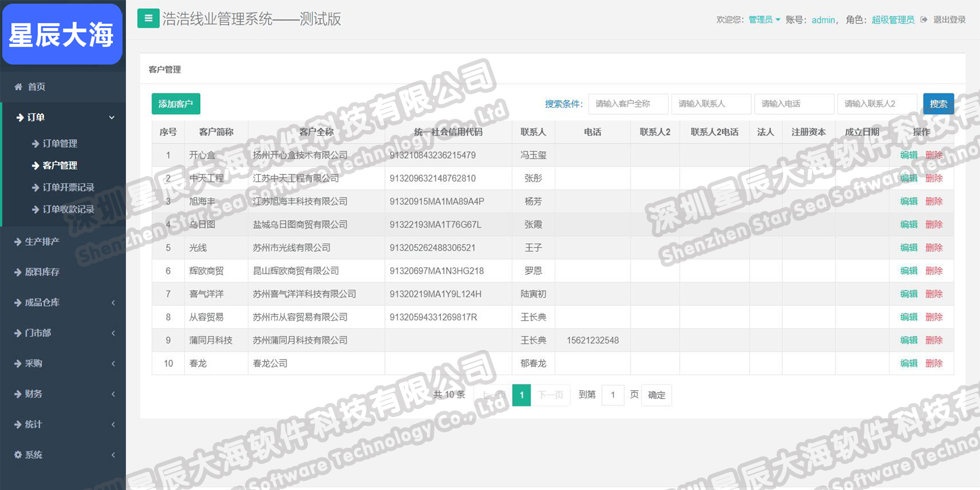Select the 客户管理 menu item
The width and height of the screenshot is (980, 490).
pyautogui.click(x=60, y=166)
